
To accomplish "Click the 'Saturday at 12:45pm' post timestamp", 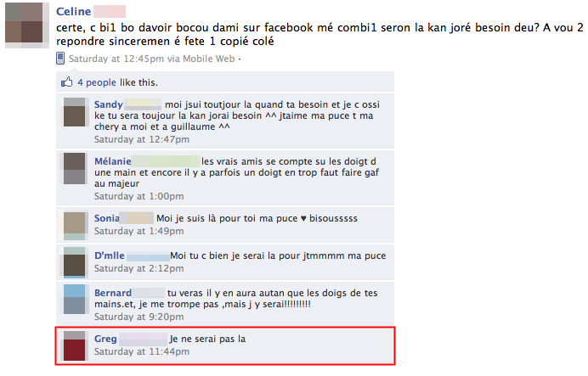I will click(x=116, y=59).
